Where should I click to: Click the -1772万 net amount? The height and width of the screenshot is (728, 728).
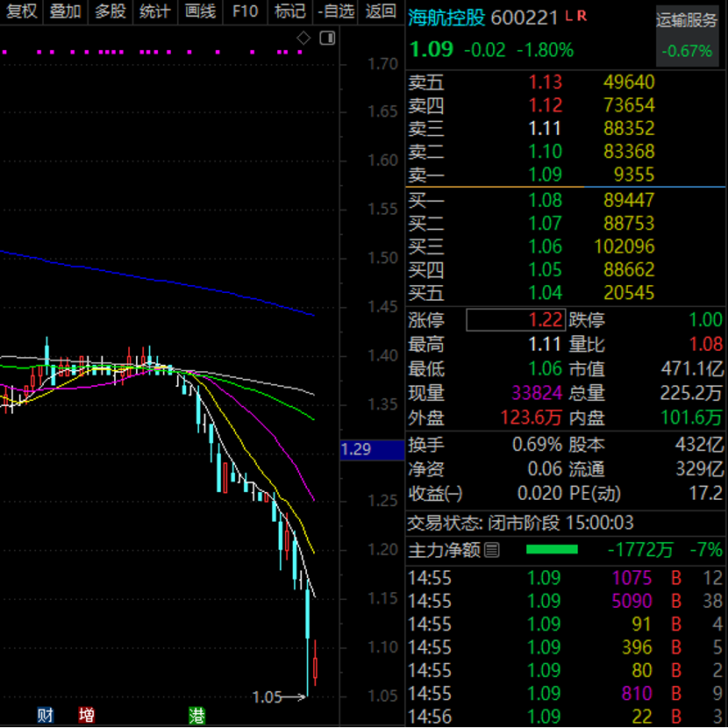[x=640, y=551]
